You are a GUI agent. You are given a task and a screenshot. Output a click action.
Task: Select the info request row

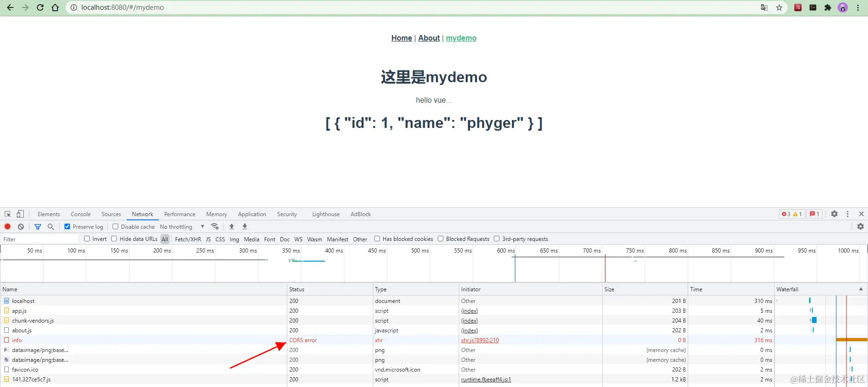[387, 340]
